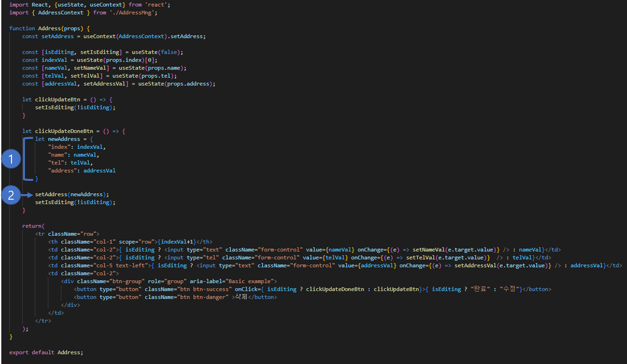The width and height of the screenshot is (627, 364).
Task: Click the './AddressMng' import path string
Action: pos(131,13)
